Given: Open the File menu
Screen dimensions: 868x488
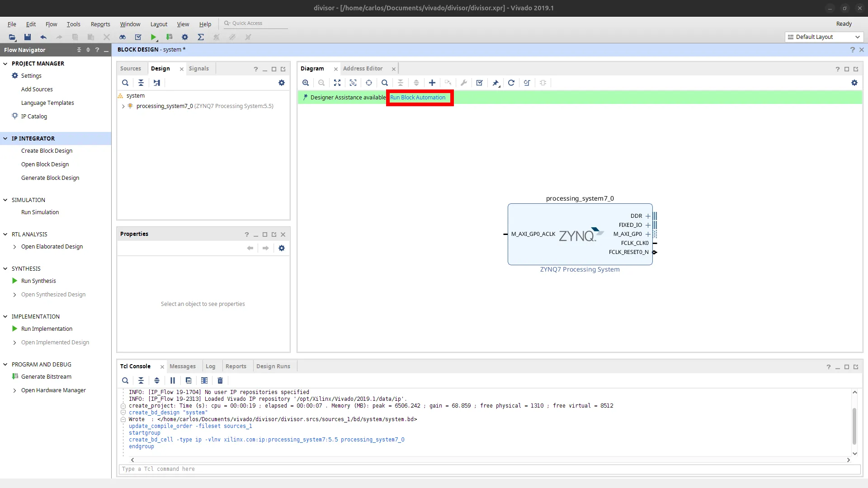Looking at the screenshot, I should pyautogui.click(x=12, y=24).
